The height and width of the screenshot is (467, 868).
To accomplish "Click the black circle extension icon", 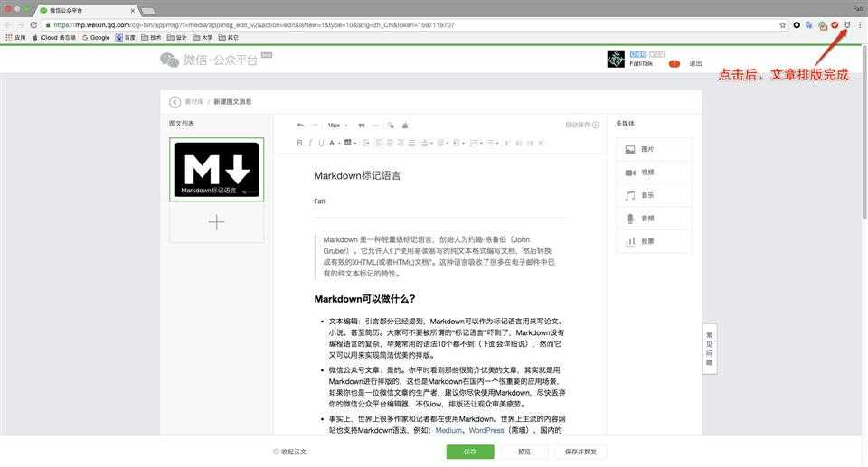I will click(797, 25).
